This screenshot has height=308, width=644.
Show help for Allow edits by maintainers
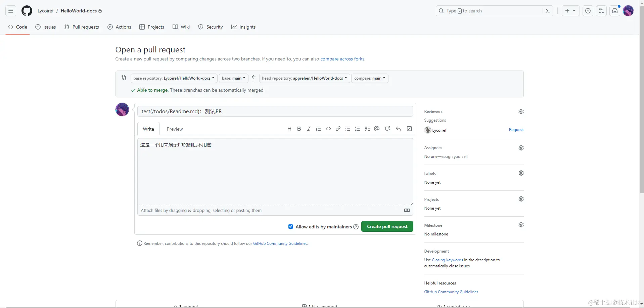(x=356, y=227)
